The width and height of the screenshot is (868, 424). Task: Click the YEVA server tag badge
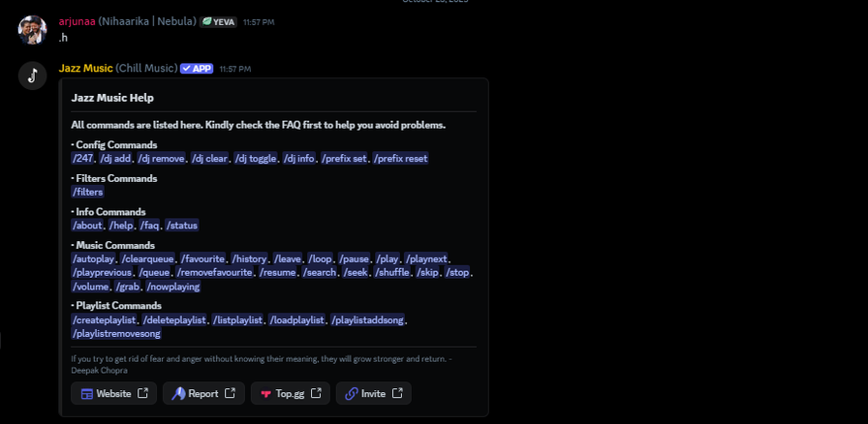click(x=218, y=21)
